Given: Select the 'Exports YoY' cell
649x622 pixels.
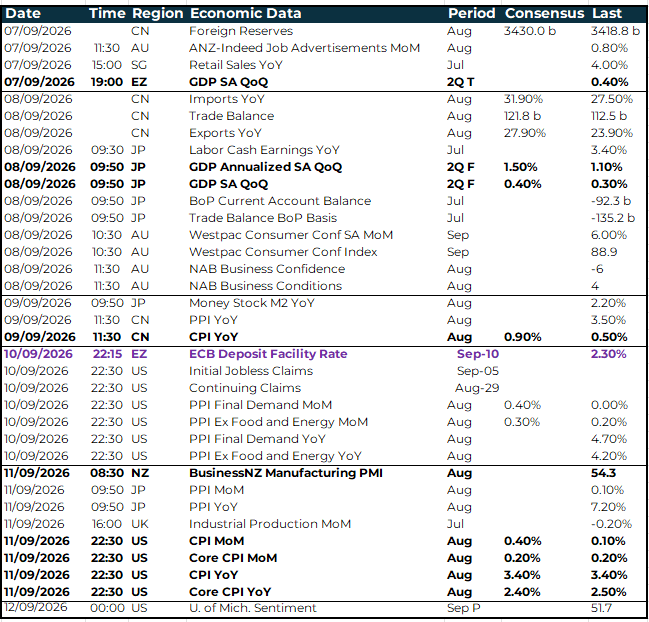Looking at the screenshot, I should tap(225, 133).
